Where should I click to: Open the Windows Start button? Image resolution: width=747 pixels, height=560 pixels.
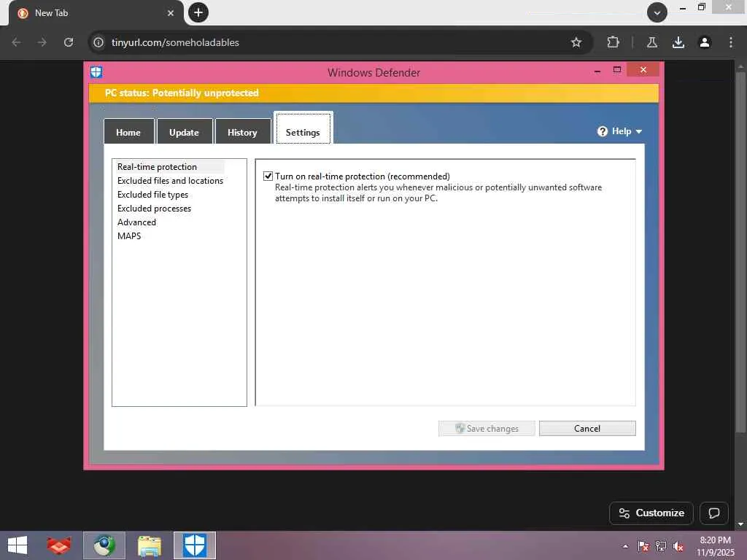click(18, 545)
